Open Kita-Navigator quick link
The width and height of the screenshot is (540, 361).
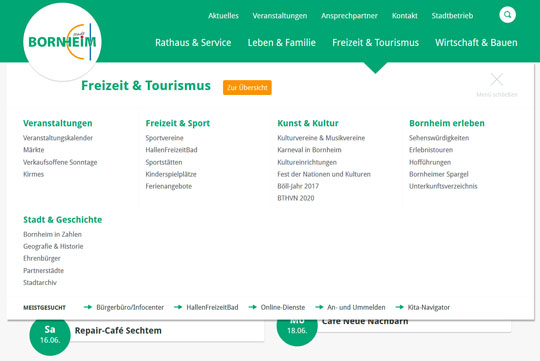(429, 307)
